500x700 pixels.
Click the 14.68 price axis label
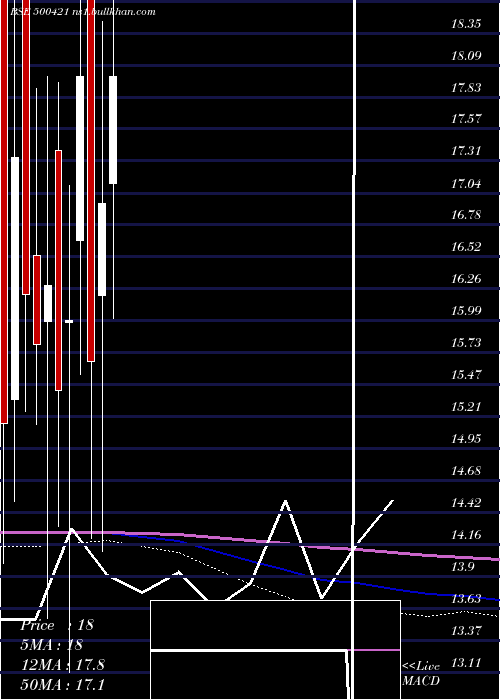(x=466, y=471)
